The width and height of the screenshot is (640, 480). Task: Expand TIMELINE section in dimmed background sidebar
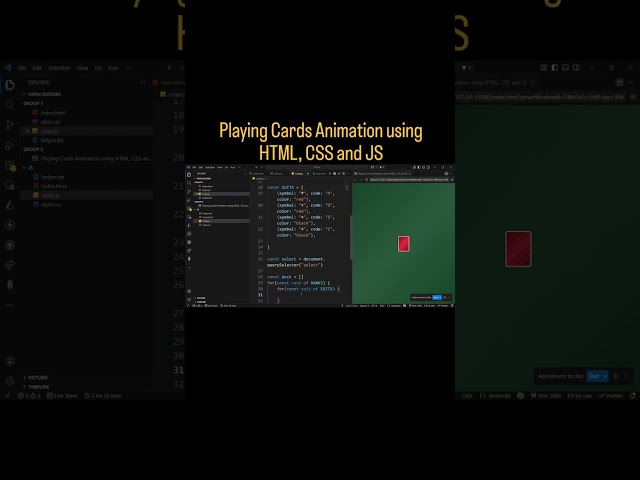click(38, 387)
